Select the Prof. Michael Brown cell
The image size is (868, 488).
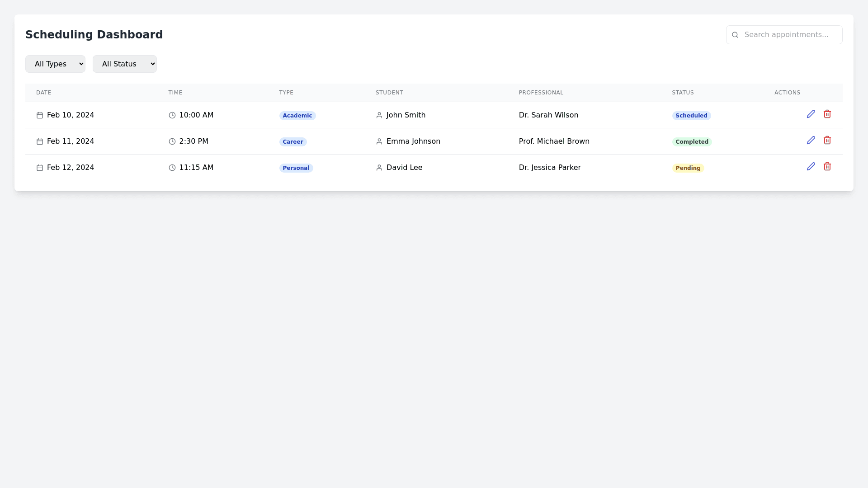point(554,141)
